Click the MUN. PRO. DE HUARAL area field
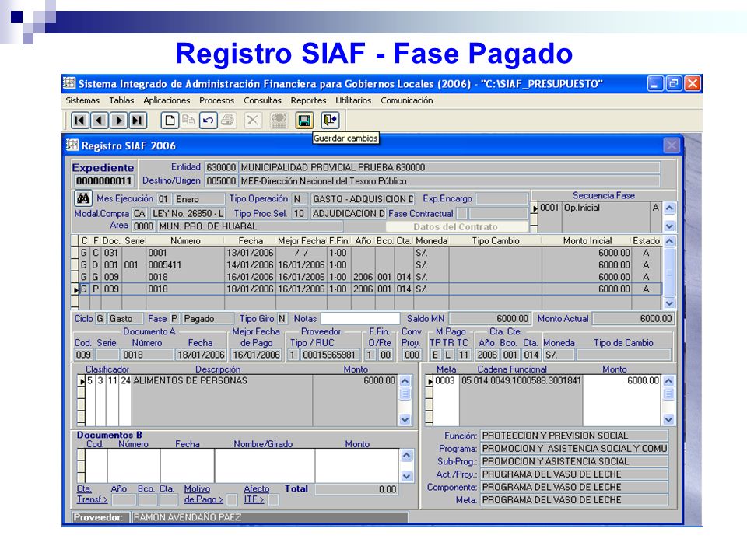 [x=250, y=226]
